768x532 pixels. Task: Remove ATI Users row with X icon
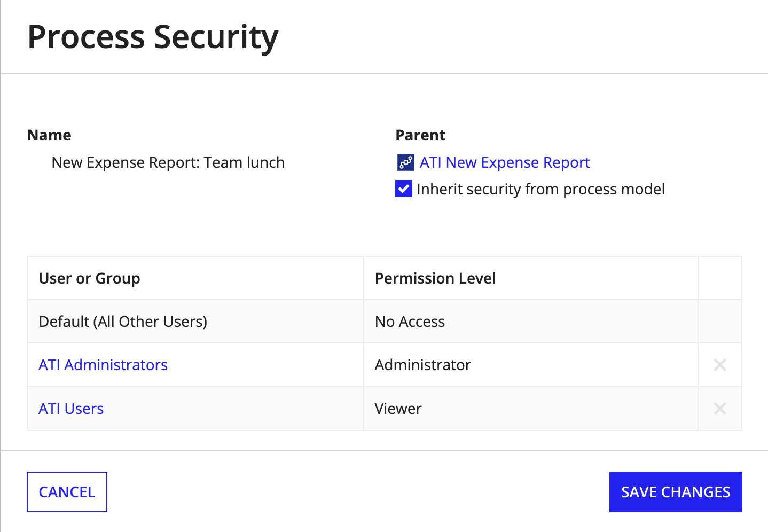click(720, 409)
